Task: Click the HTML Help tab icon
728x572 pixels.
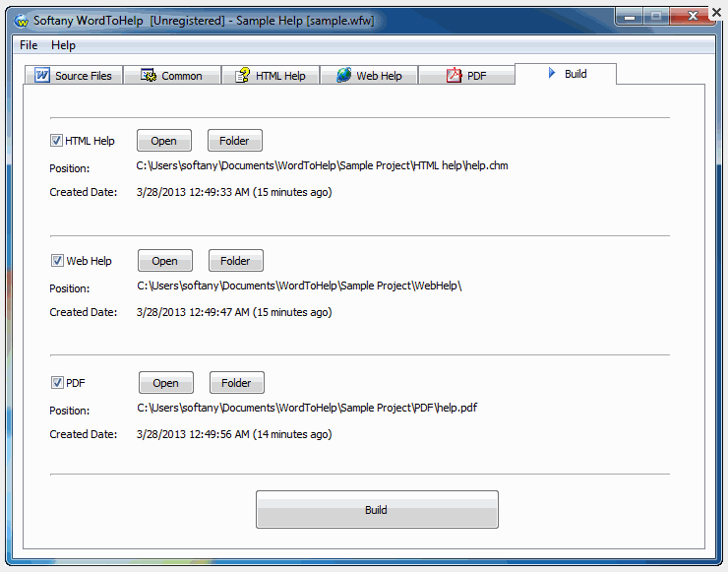Action: click(242, 76)
